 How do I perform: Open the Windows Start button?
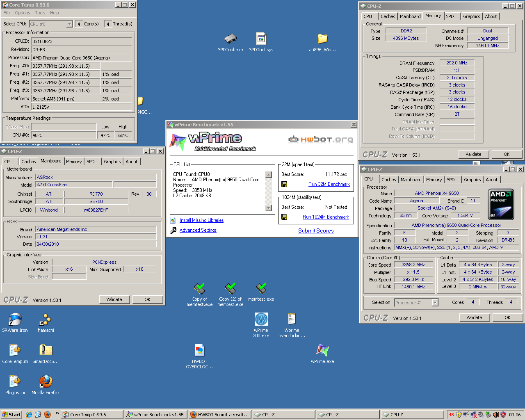click(x=11, y=415)
